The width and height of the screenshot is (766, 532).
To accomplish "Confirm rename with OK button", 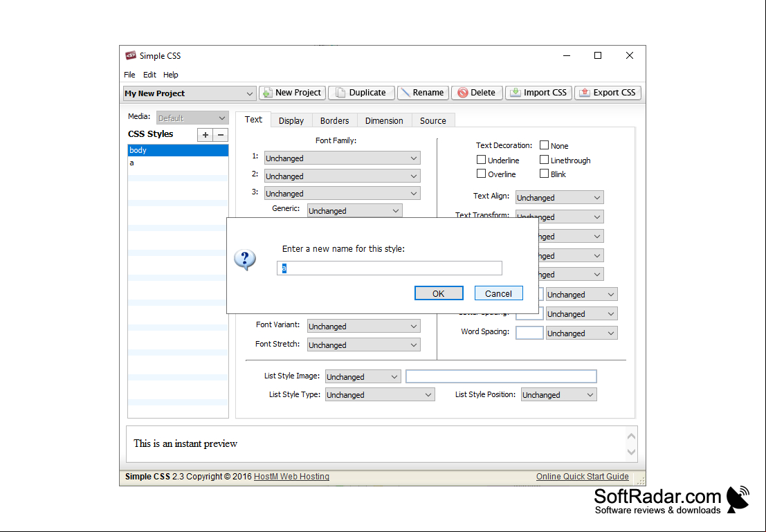I will [439, 293].
